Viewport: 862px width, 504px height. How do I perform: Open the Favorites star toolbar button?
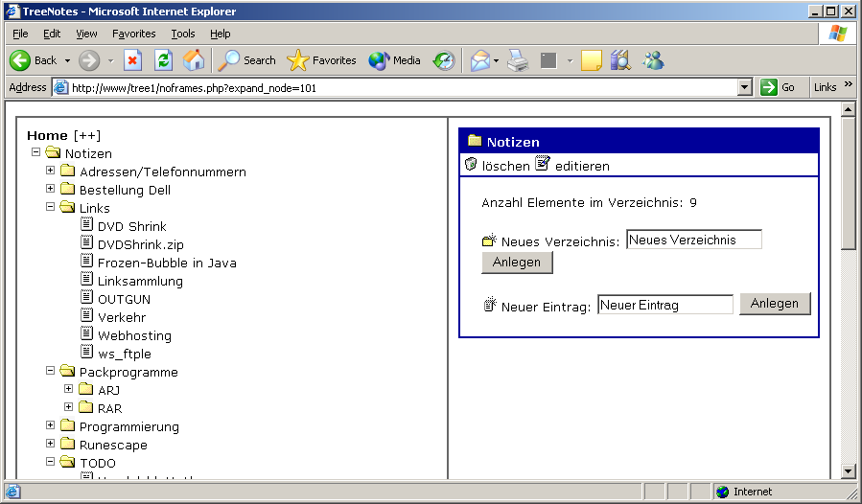coord(321,60)
